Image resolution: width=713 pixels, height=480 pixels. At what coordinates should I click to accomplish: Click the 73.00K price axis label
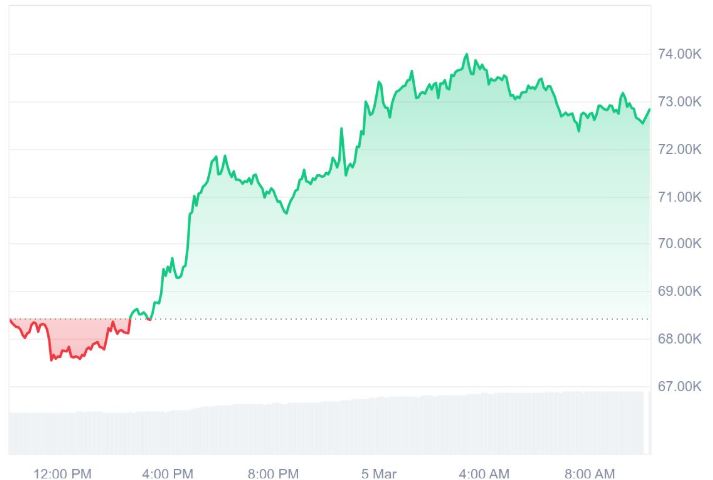coord(680,102)
